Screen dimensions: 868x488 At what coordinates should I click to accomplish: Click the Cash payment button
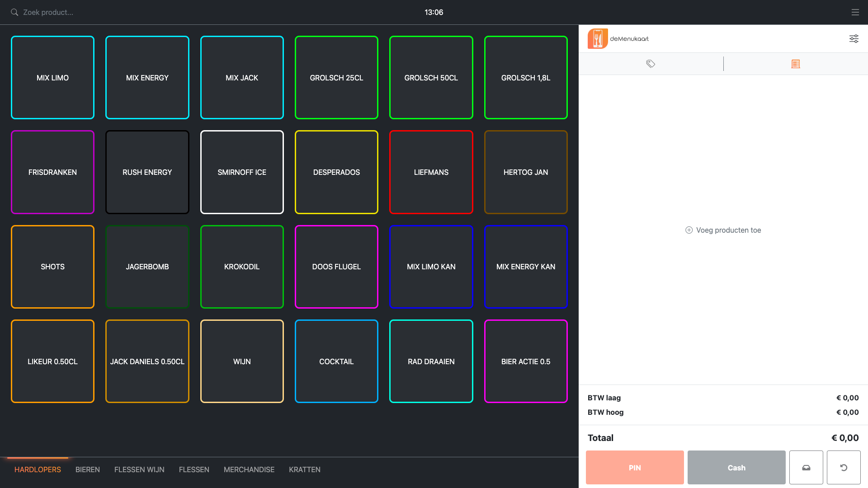click(x=736, y=467)
